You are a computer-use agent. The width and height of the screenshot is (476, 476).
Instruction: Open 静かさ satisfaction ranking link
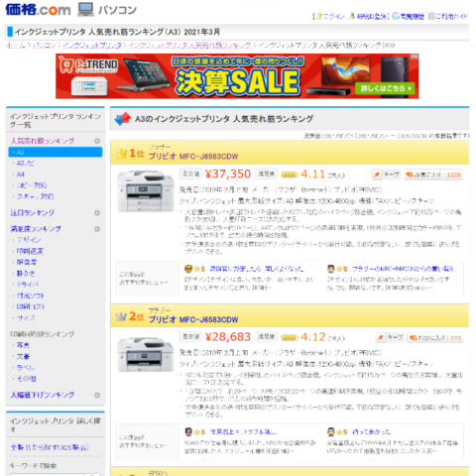click(x=26, y=274)
